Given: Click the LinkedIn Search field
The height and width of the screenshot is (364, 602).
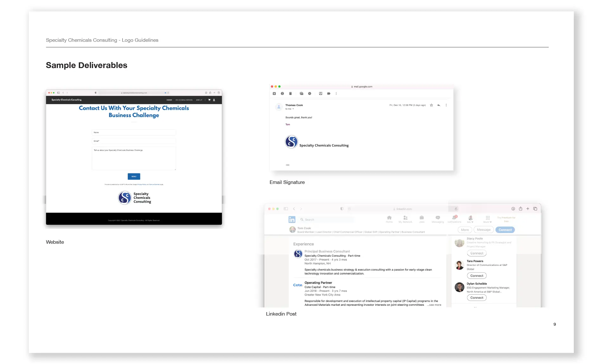Looking at the screenshot, I should tap(327, 220).
